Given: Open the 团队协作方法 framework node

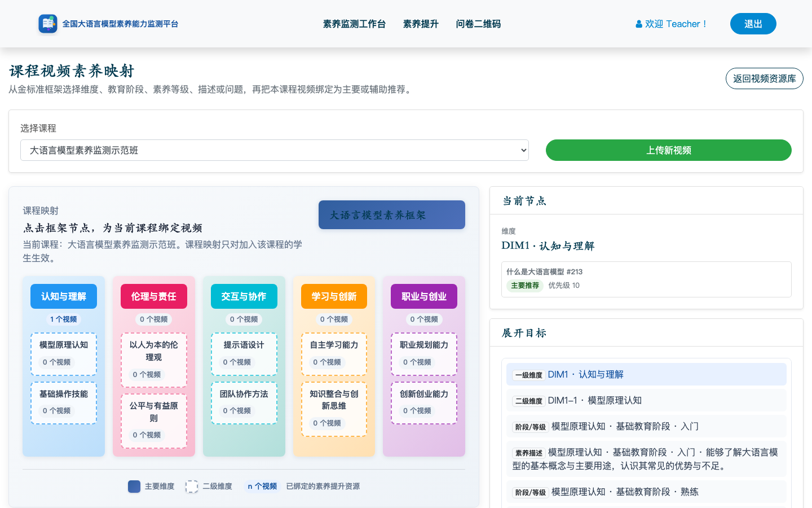Looking at the screenshot, I should pos(244,403).
